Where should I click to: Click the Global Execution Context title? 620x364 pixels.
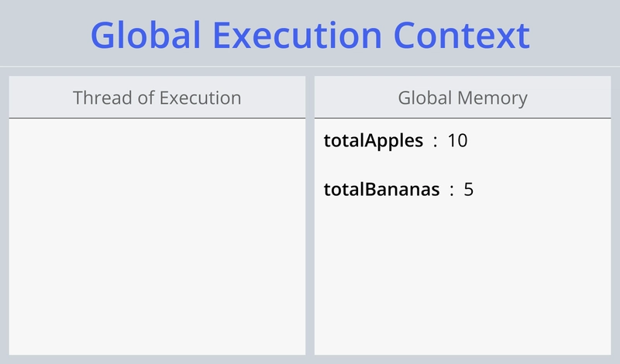coord(310,36)
